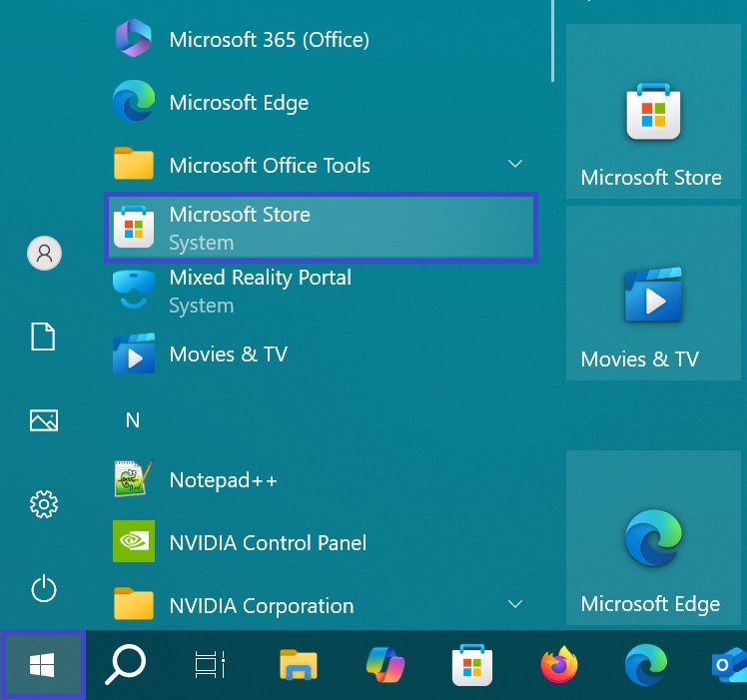Open Microsoft Store from the taskbar
This screenshot has width=747, height=700.
tap(472, 664)
